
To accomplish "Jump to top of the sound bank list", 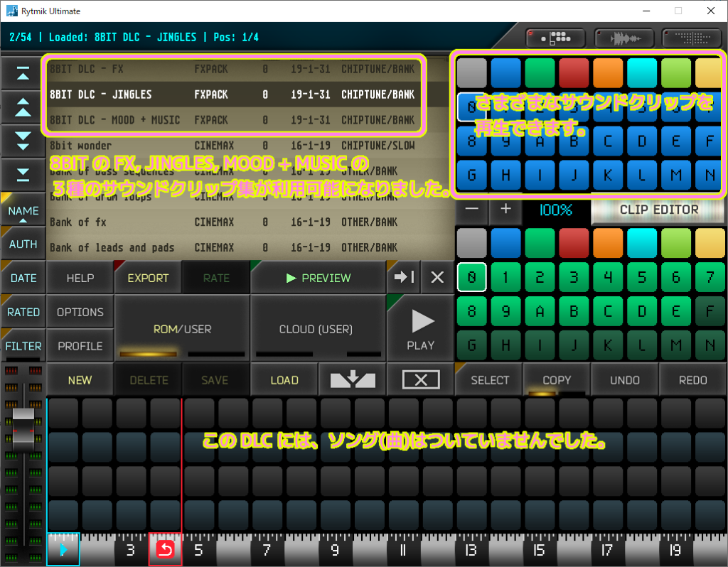I will 23,73.
